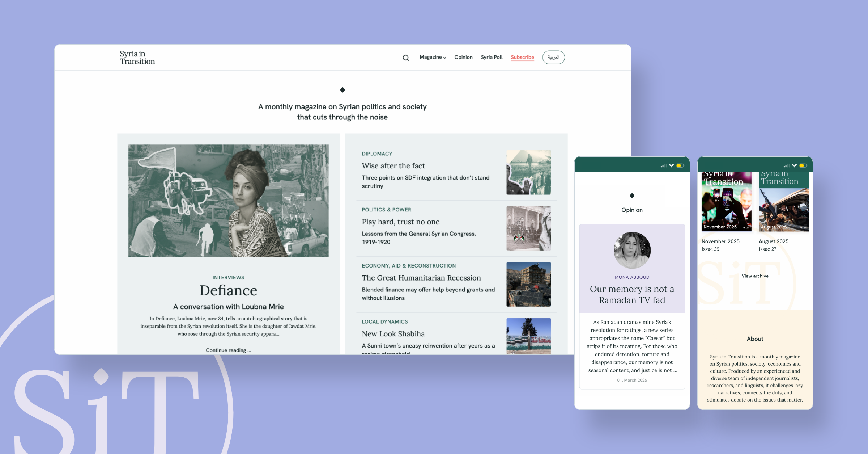Image resolution: width=868 pixels, height=454 pixels.
Task: Open the Syria Poll nav item
Action: pyautogui.click(x=492, y=57)
